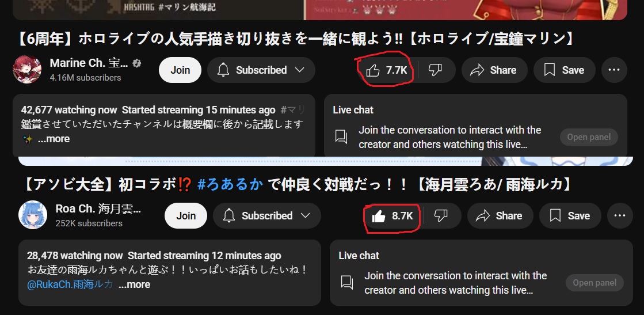This screenshot has height=315, width=644.
Task: Share the Roa Ch. stream
Action: click(x=500, y=216)
